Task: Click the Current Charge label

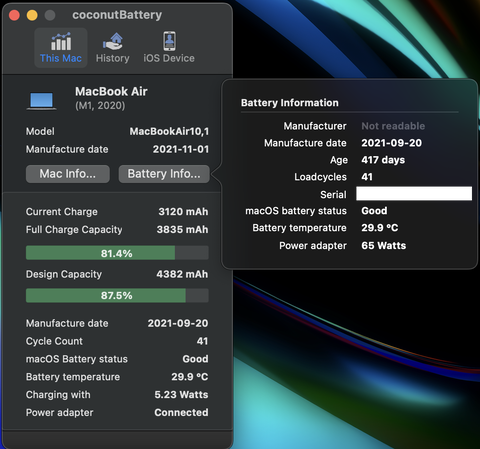Action: (62, 212)
